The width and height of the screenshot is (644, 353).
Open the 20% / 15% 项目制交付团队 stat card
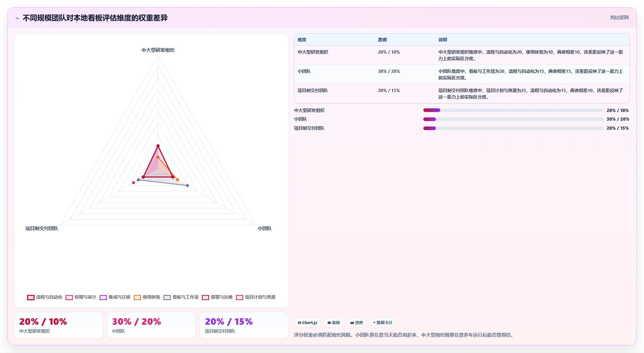[244, 325]
